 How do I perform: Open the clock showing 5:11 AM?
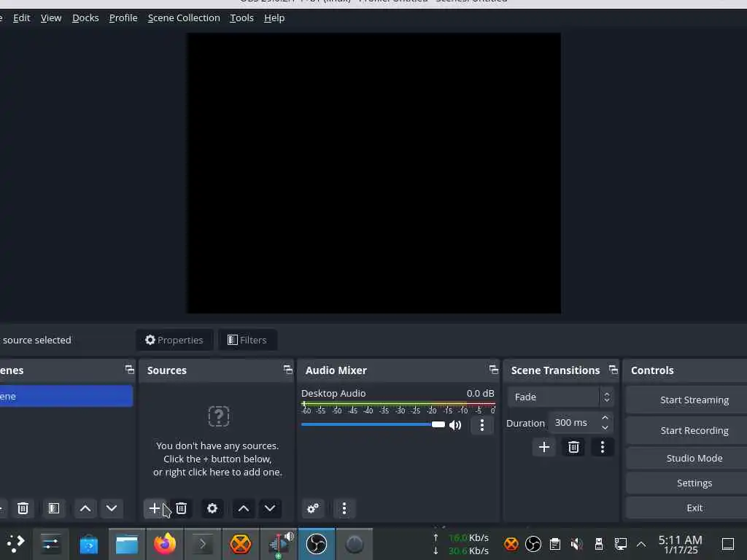point(681,544)
